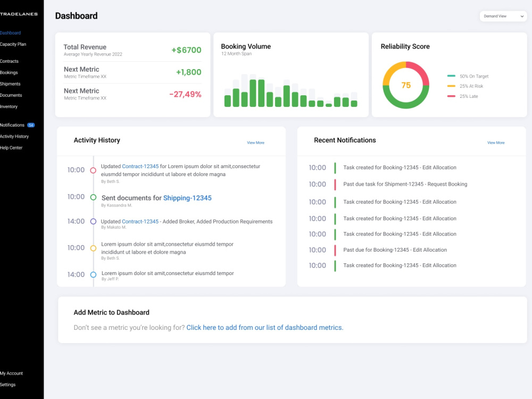This screenshot has height=399, width=532.
Task: Open Inventory from the sidebar
Action: point(9,106)
